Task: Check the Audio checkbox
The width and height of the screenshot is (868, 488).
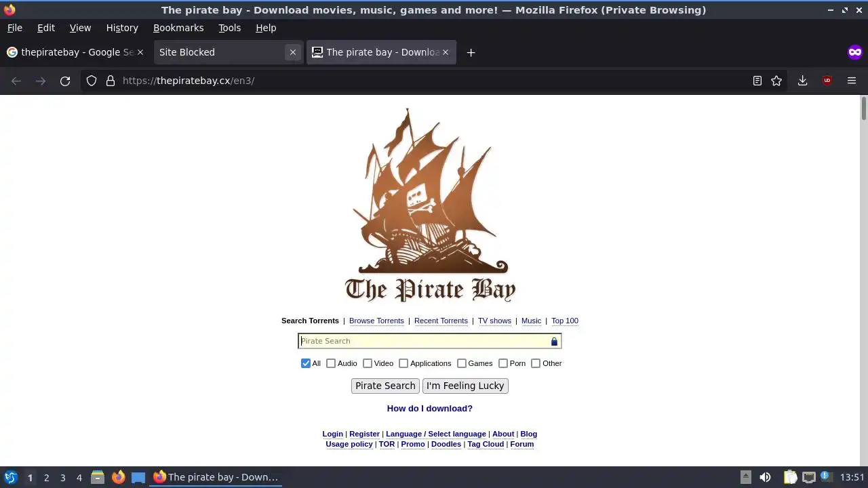Action: click(331, 363)
